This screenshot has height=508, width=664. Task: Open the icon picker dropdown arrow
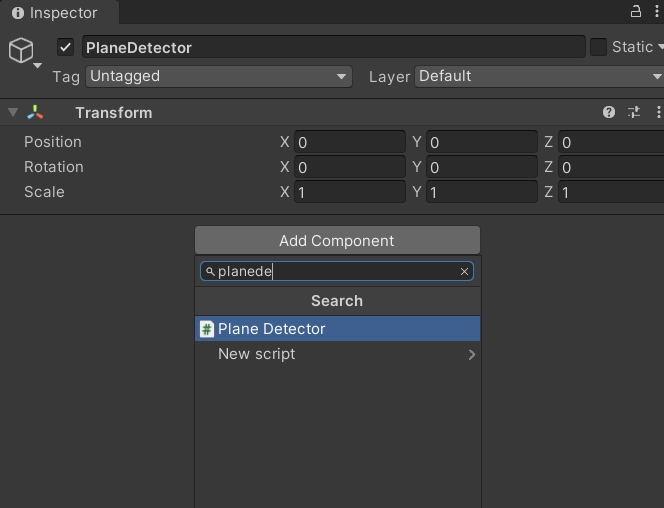point(38,66)
